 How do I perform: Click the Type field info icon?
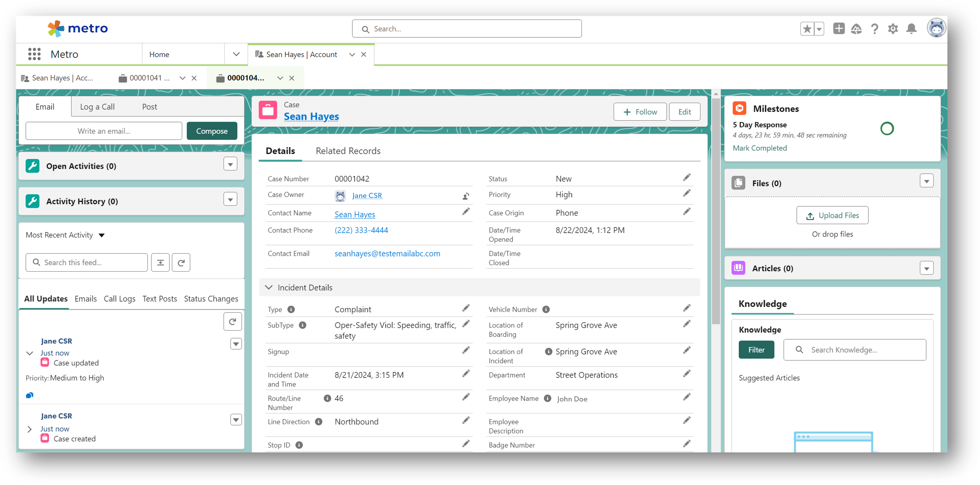pyautogui.click(x=291, y=309)
